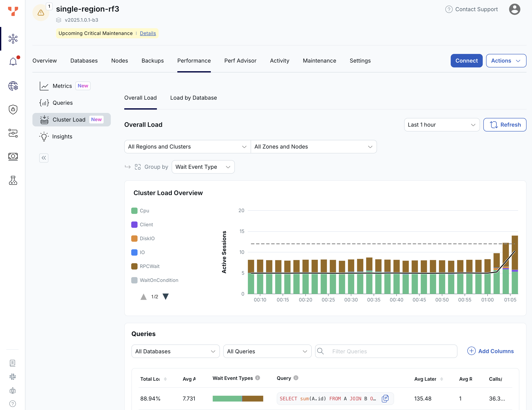Collapse the Performance side panel

[x=44, y=158]
